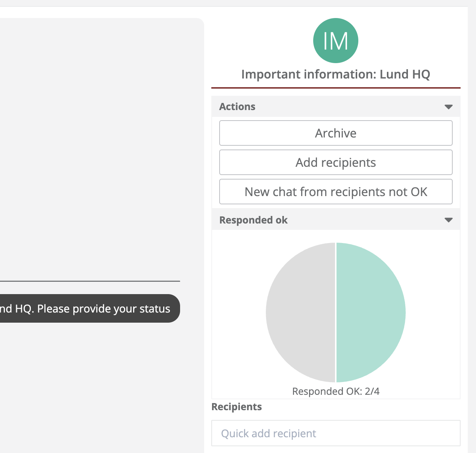The width and height of the screenshot is (476, 453).
Task: Select the green half of pie chart
Action: (370, 312)
